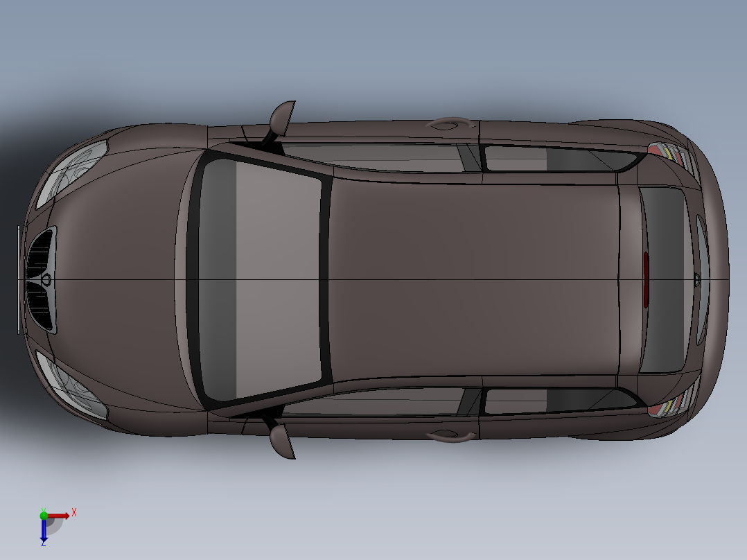Select the roof antenna mount near the rear
The height and width of the screenshot is (560, 747).
click(x=450, y=125)
